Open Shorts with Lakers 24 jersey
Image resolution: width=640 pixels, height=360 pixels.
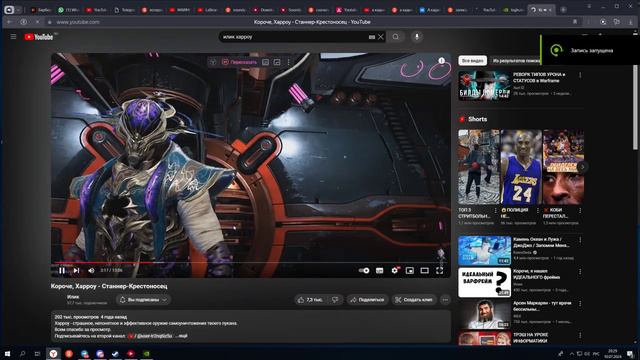521,167
